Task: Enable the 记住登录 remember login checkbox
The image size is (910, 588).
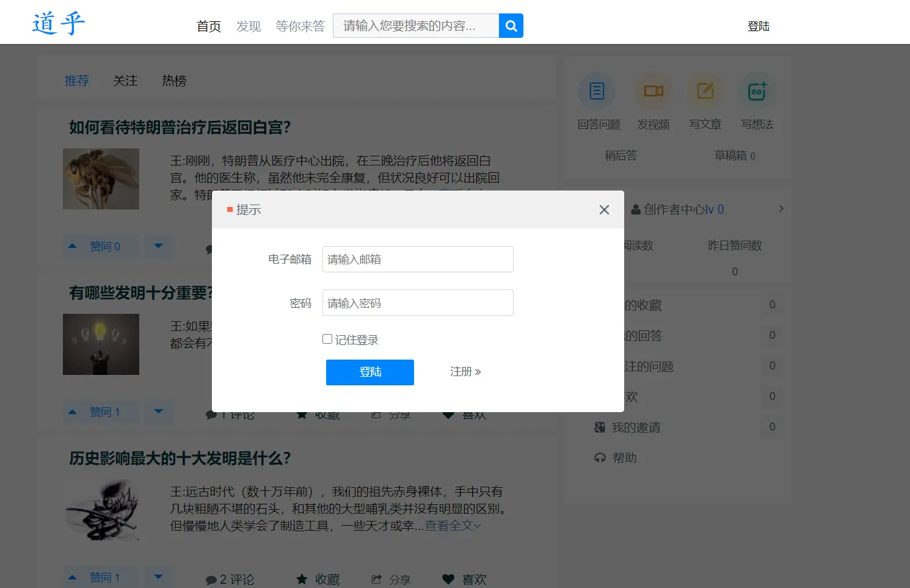Action: click(327, 338)
